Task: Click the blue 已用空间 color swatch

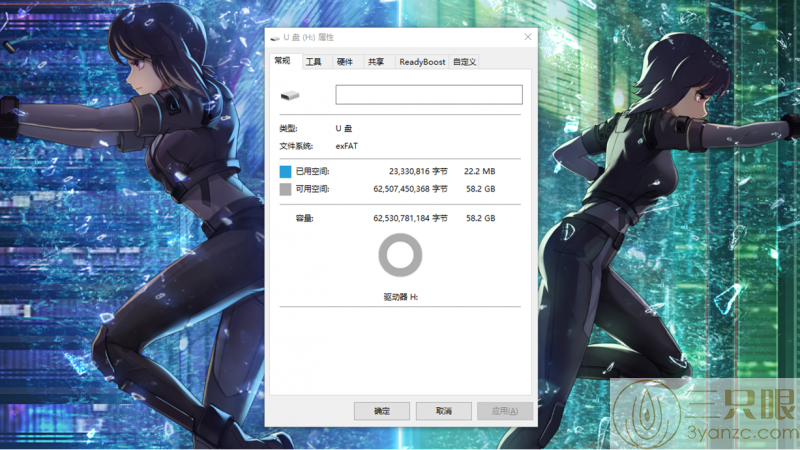Action: click(285, 171)
